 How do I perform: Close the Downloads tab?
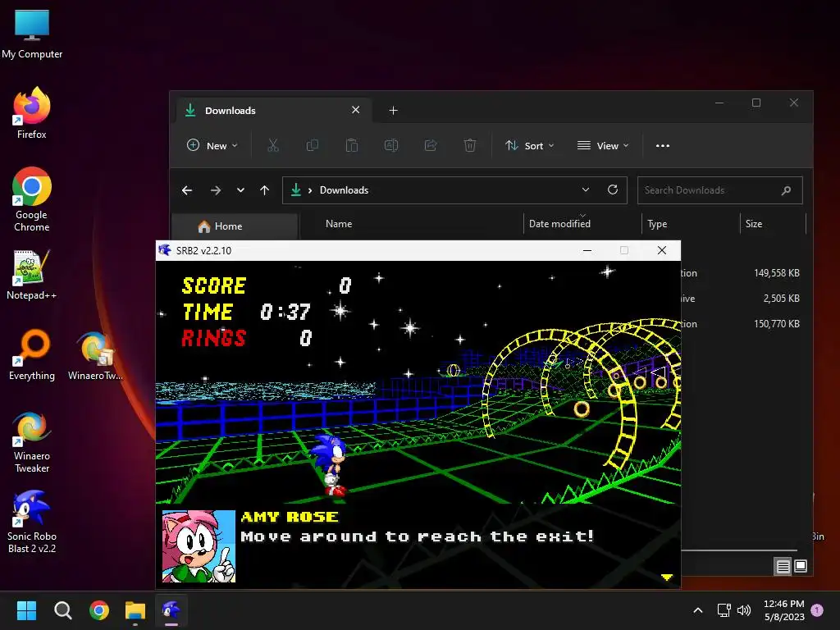(x=356, y=110)
